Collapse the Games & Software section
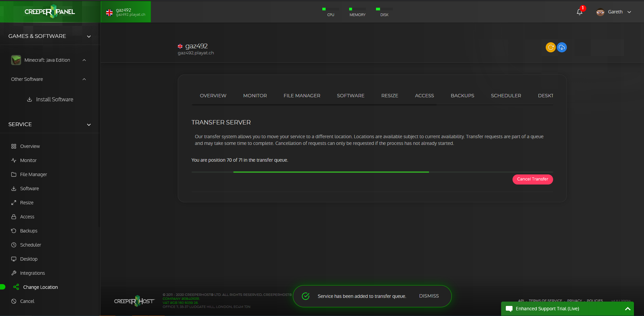This screenshot has height=316, width=644. [x=89, y=36]
